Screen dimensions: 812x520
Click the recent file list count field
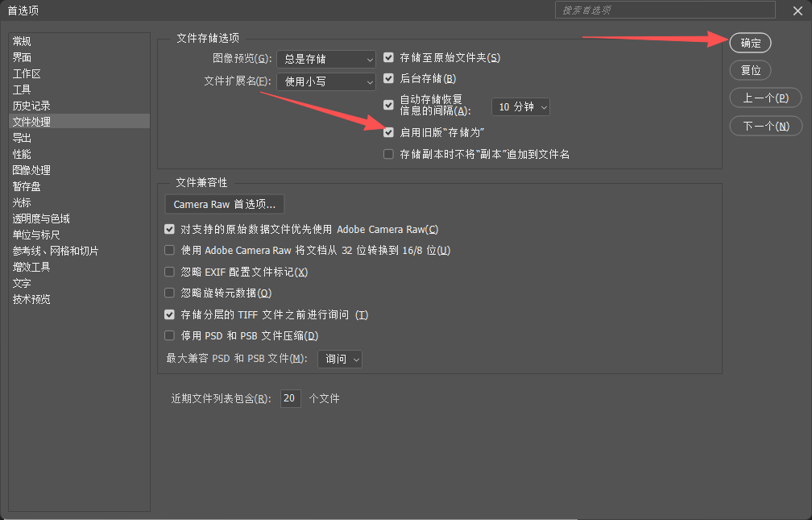[291, 398]
